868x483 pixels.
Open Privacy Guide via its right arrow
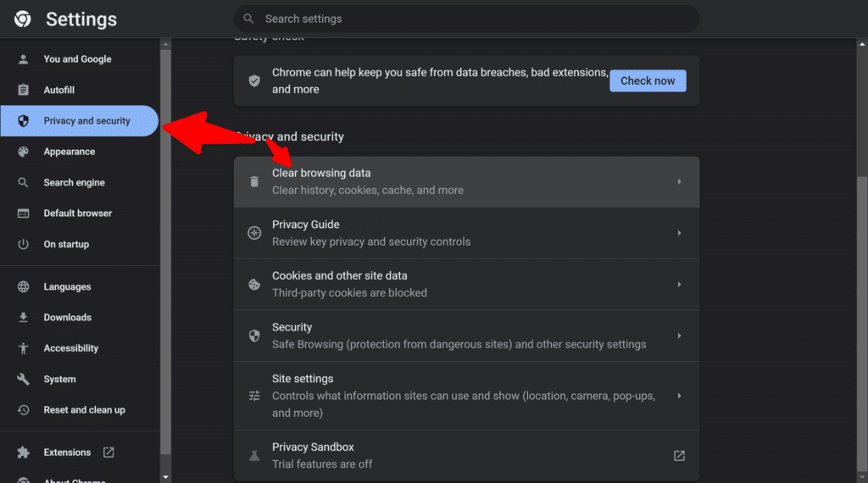tap(679, 233)
